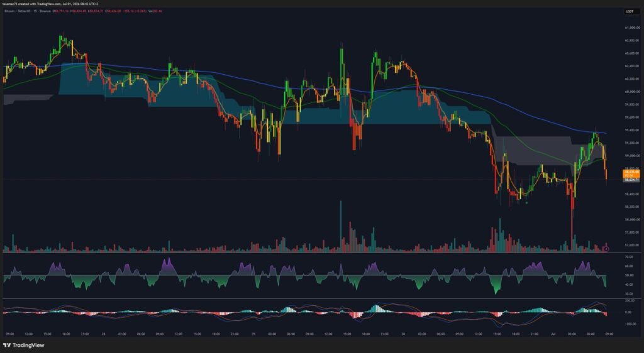This screenshot has height=353, width=644.
Task: Click the USDT currency label on price axis
Action: 629,11
